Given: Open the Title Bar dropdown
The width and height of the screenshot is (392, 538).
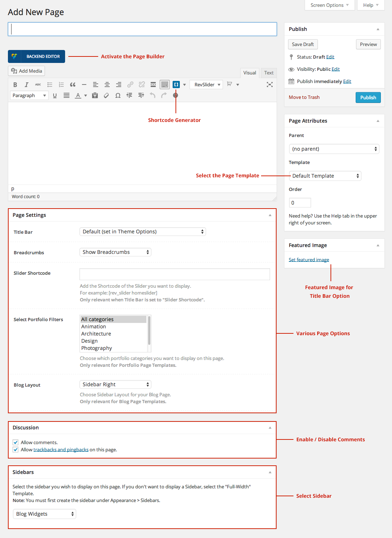Looking at the screenshot, I should pos(142,232).
